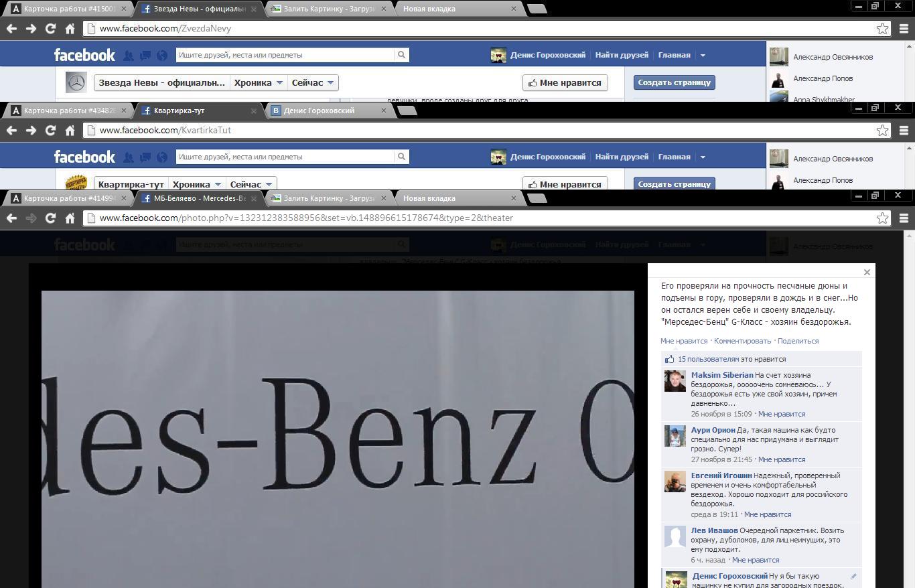Open notifications globe in Квартирка-тут window
915x588 pixels.
[161, 157]
